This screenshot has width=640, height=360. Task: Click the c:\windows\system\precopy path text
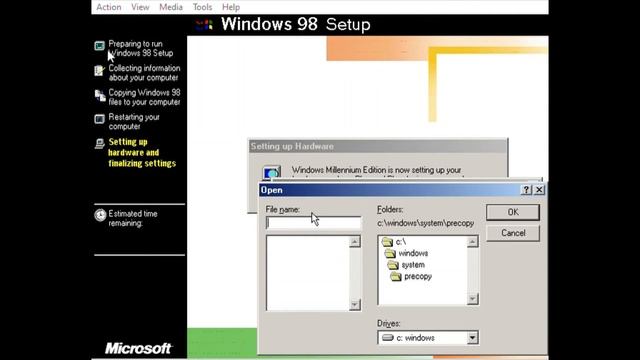tap(426, 223)
